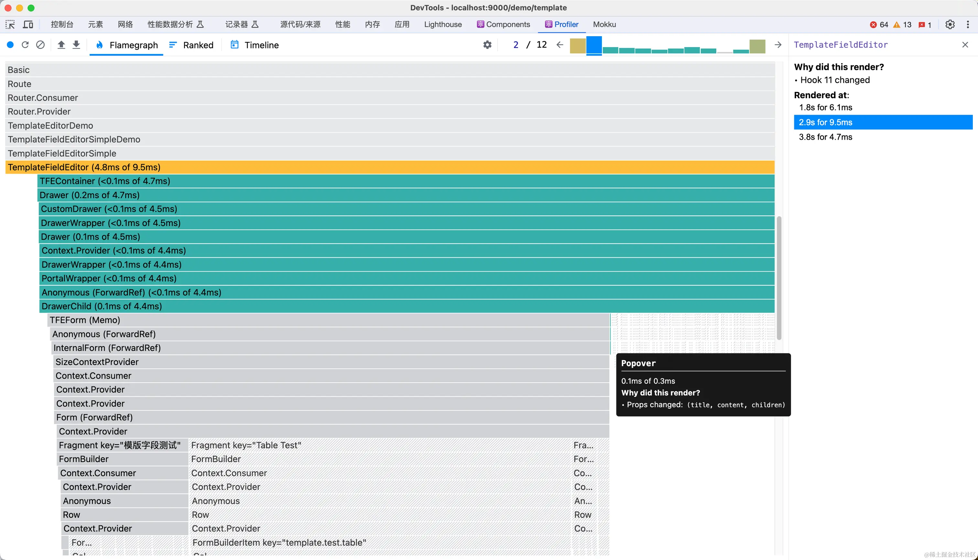978x560 pixels.
Task: Select the Form (ForwardRef) bar
Action: tap(331, 417)
